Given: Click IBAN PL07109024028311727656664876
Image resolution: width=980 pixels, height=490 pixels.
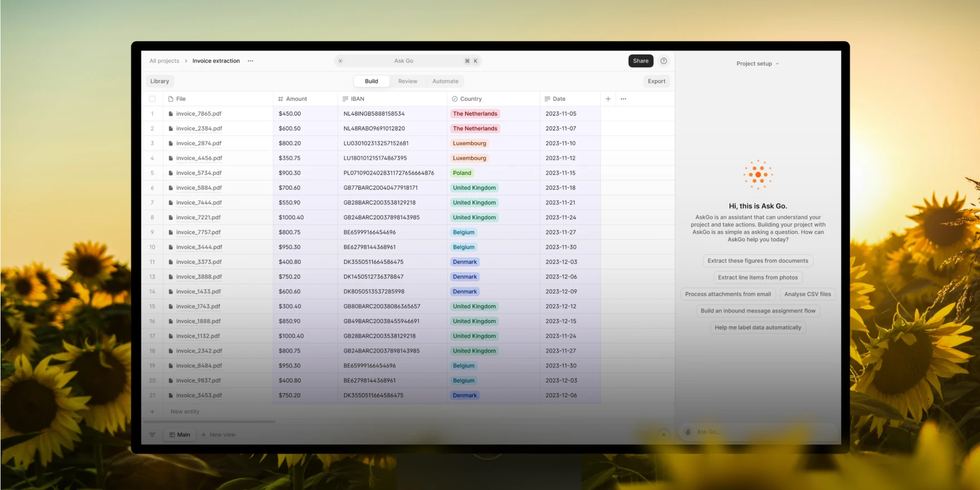Looking at the screenshot, I should click(389, 173).
